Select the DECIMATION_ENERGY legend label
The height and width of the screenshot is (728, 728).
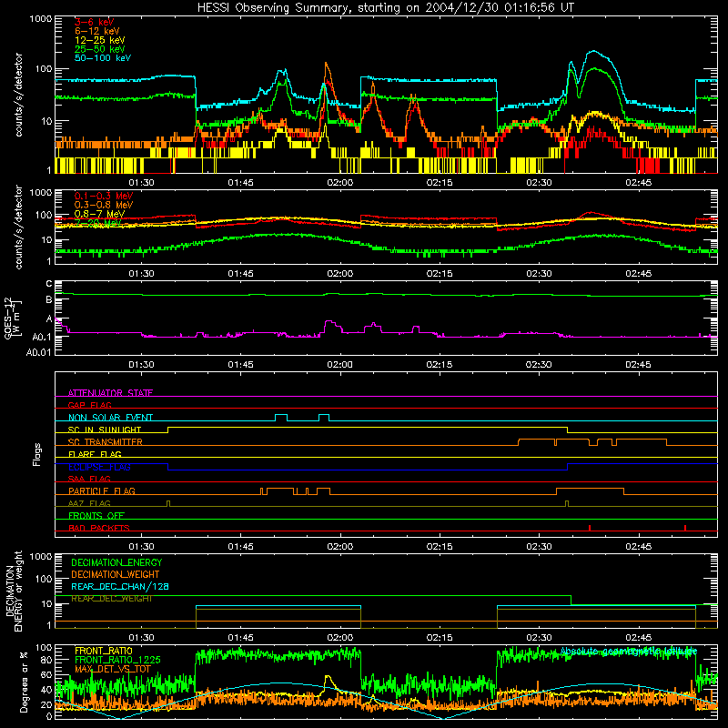click(116, 562)
